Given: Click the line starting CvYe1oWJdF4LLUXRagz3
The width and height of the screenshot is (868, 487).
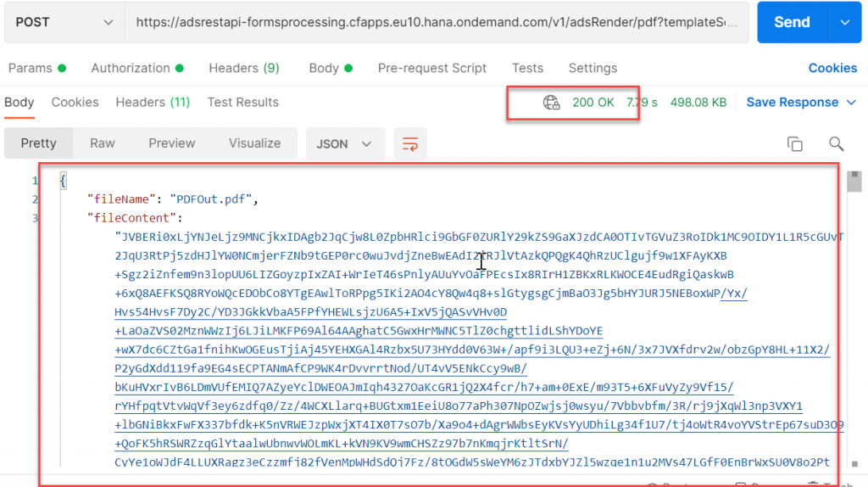Looking at the screenshot, I should pyautogui.click(x=472, y=462).
